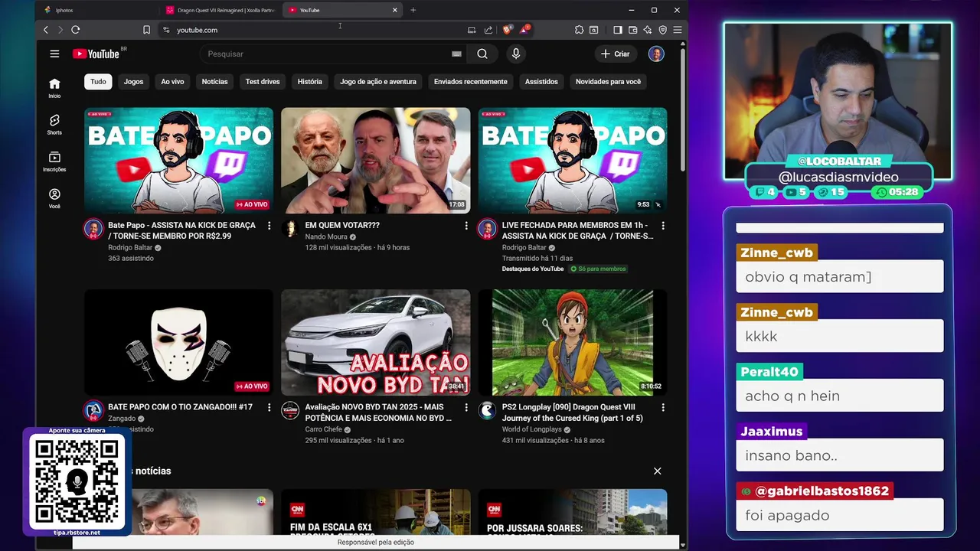Open the Brave Rewards triangle icon

[524, 30]
